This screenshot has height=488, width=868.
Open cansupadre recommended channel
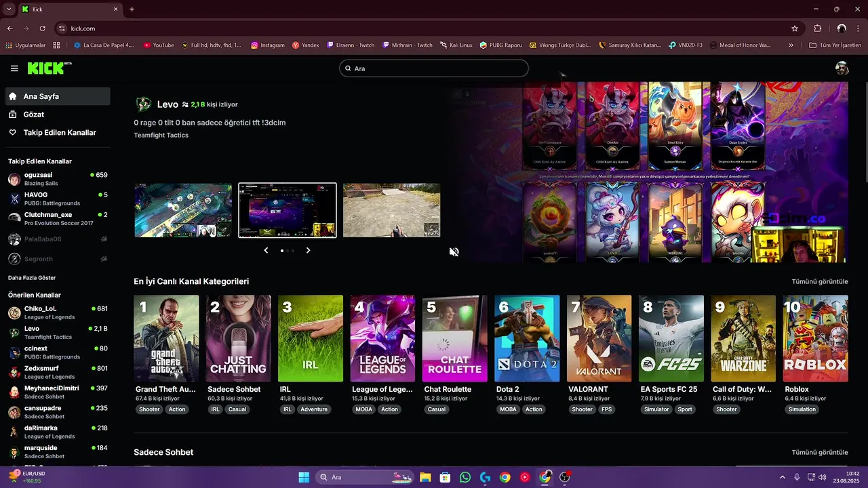tap(58, 412)
